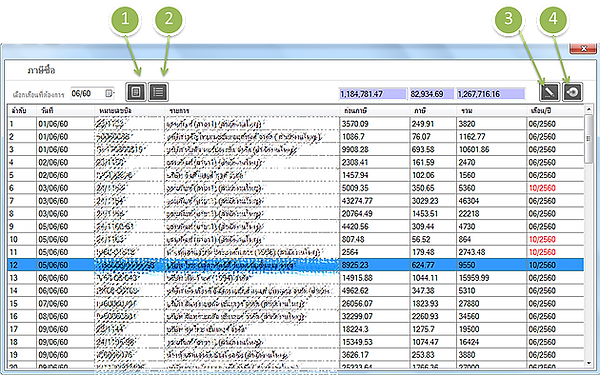The width and height of the screenshot is (600, 375).
Task: Click the รายการ column header
Action: (x=252, y=111)
